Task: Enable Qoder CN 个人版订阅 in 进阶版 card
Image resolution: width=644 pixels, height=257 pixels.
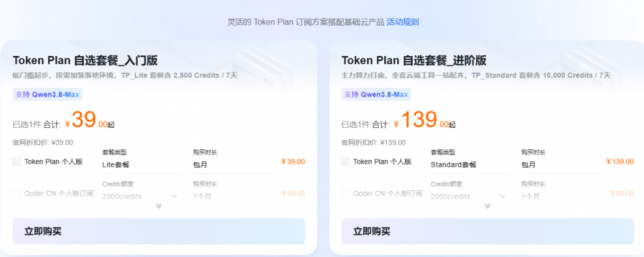Action: [345, 193]
